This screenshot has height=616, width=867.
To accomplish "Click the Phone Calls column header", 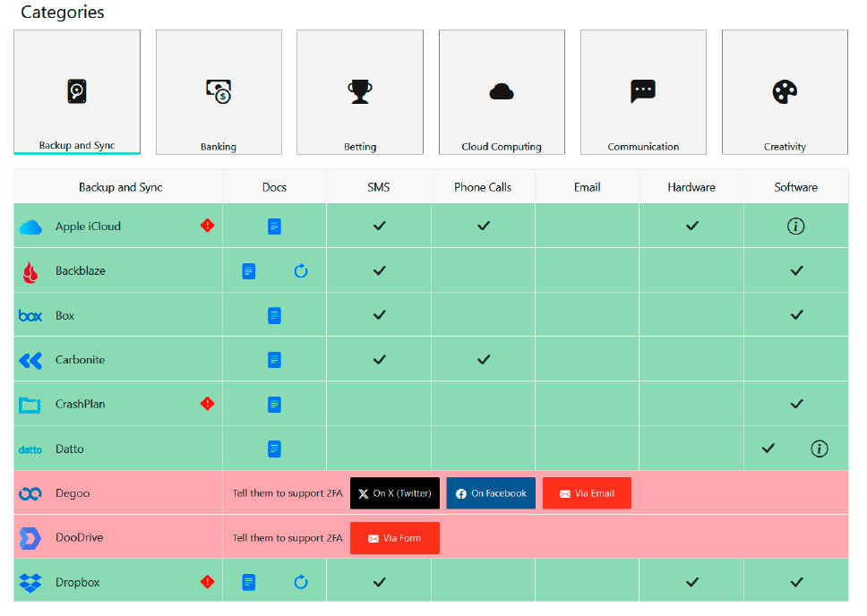I will pos(483,187).
